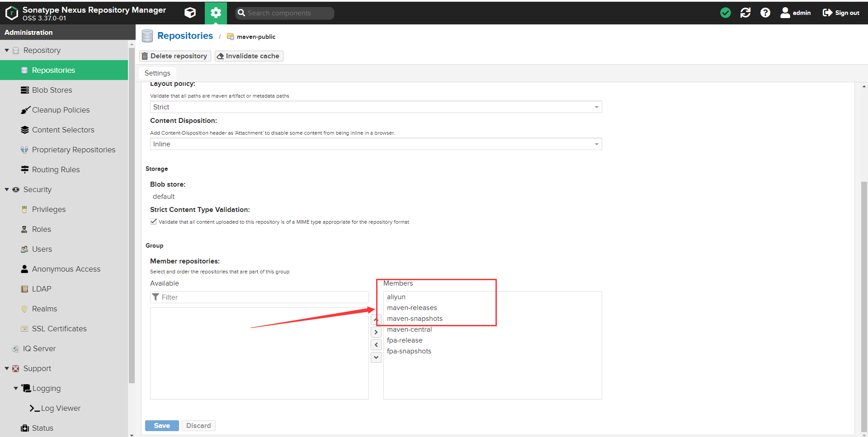Collapse the Security tree section
The height and width of the screenshot is (437, 868).
(x=7, y=189)
